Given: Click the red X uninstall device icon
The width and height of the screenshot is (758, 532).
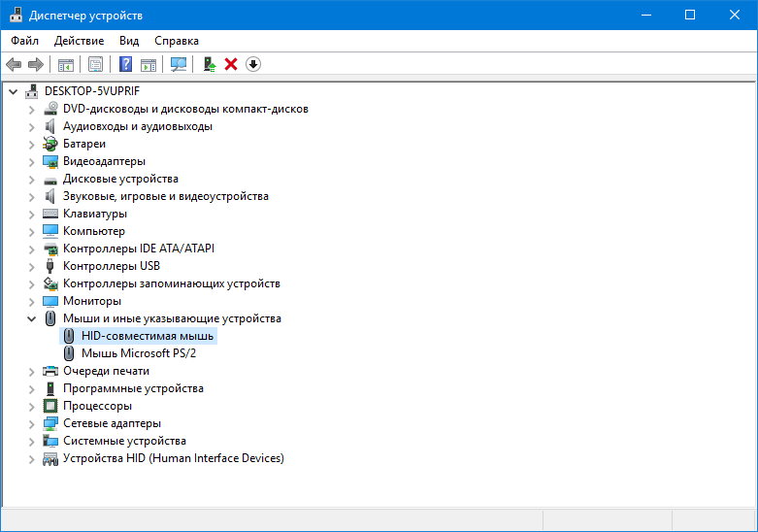Looking at the screenshot, I should coord(231,65).
